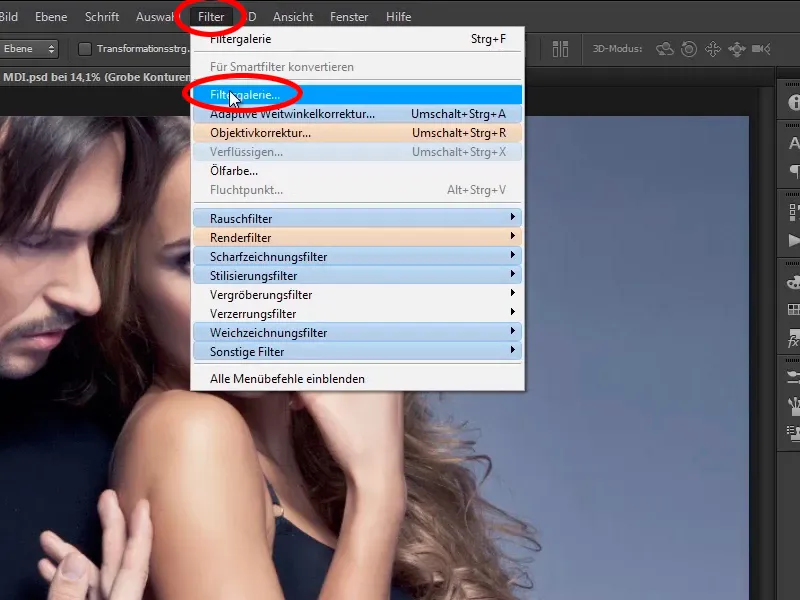
Task: Click Fluchtpunkt... menu entry
Action: click(357, 190)
